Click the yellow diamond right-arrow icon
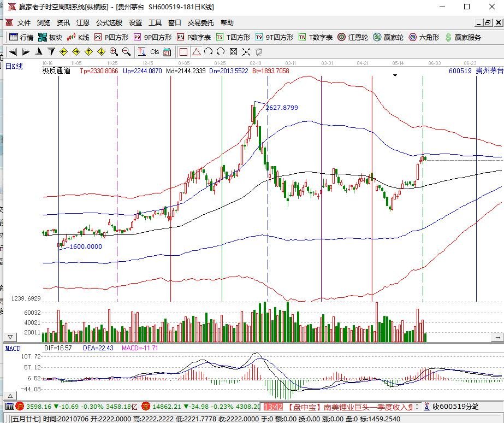 (x=76, y=52)
